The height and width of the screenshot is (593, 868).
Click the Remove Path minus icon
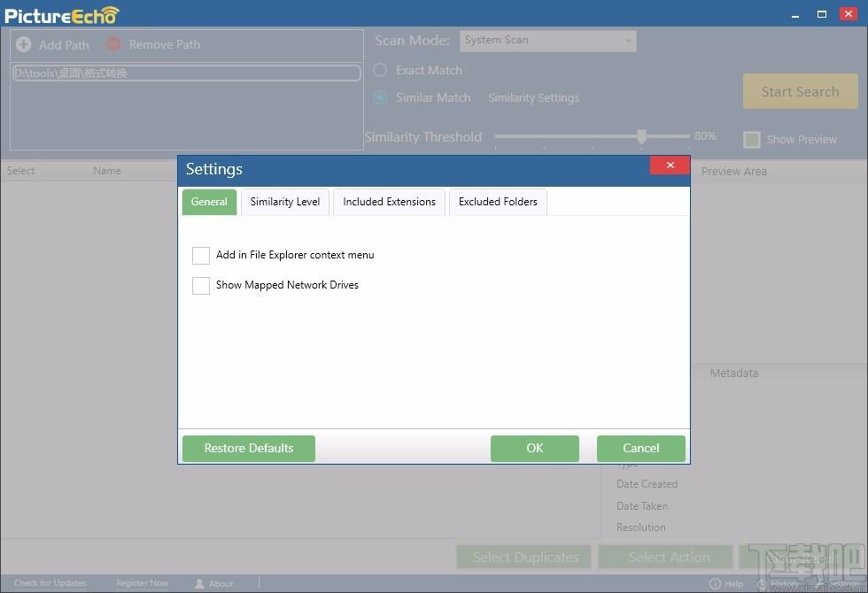(x=113, y=44)
